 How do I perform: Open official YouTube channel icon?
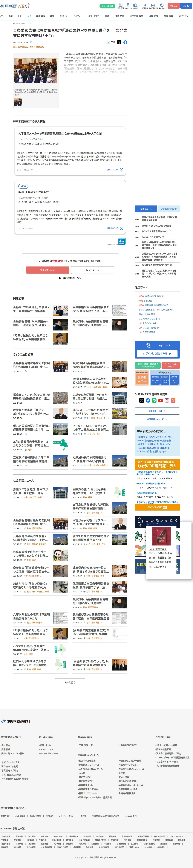click(160, 400)
